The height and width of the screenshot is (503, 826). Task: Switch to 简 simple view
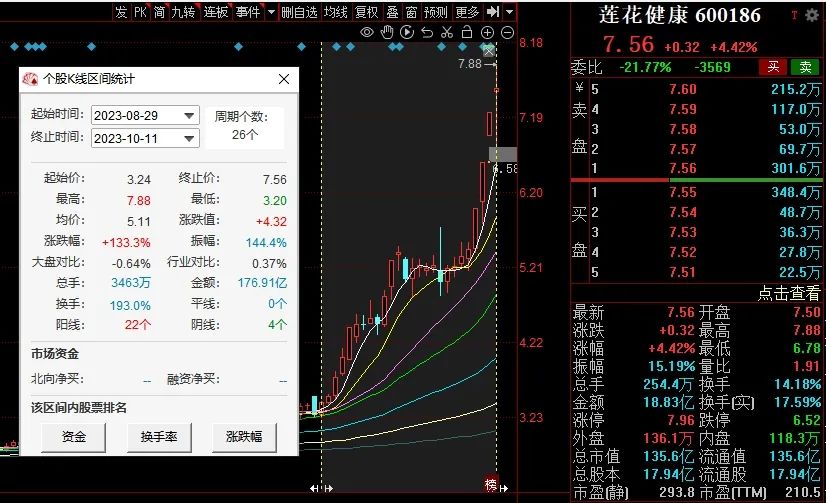tap(160, 12)
